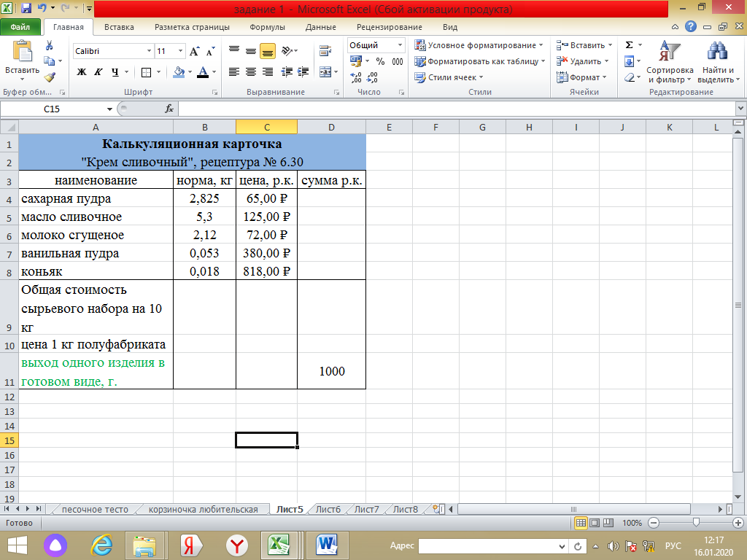Switch to the Формулы ribbon tab
Image resolution: width=747 pixels, height=560 pixels.
click(267, 27)
